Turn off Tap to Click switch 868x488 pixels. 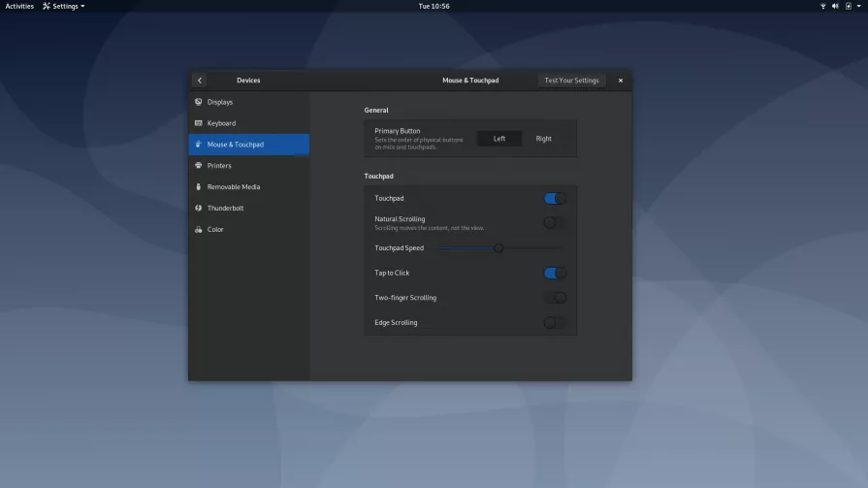[x=555, y=273]
